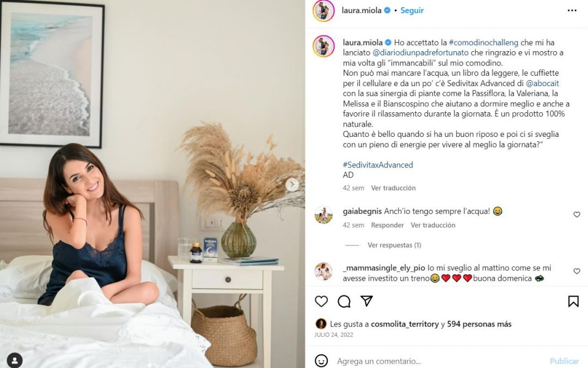Open the @abocait mention link
This screenshot has width=588, height=368.
tap(542, 83)
